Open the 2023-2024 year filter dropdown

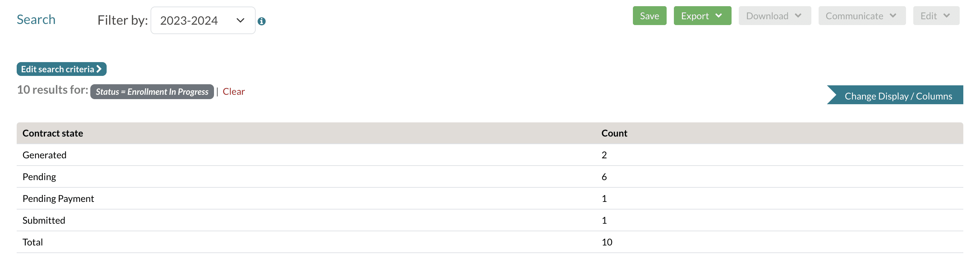(203, 21)
